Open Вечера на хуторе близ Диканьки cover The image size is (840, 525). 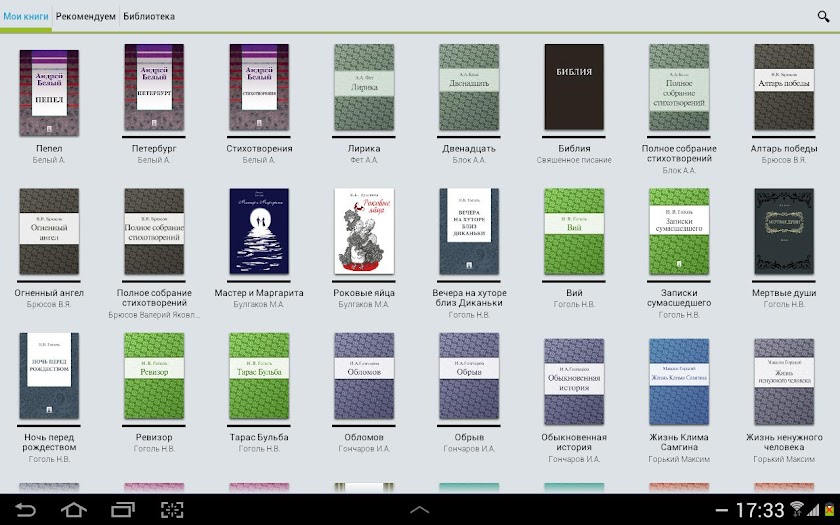(x=469, y=231)
